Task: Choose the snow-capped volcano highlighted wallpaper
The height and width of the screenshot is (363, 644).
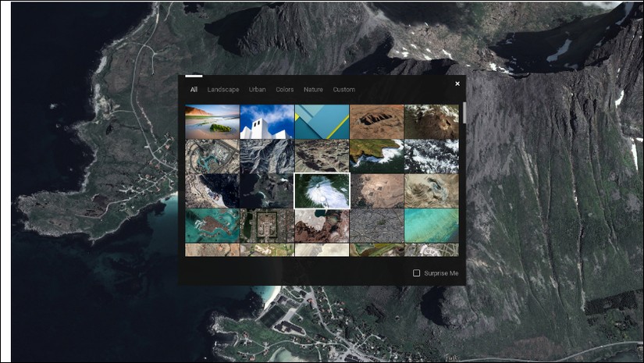Action: (x=322, y=191)
